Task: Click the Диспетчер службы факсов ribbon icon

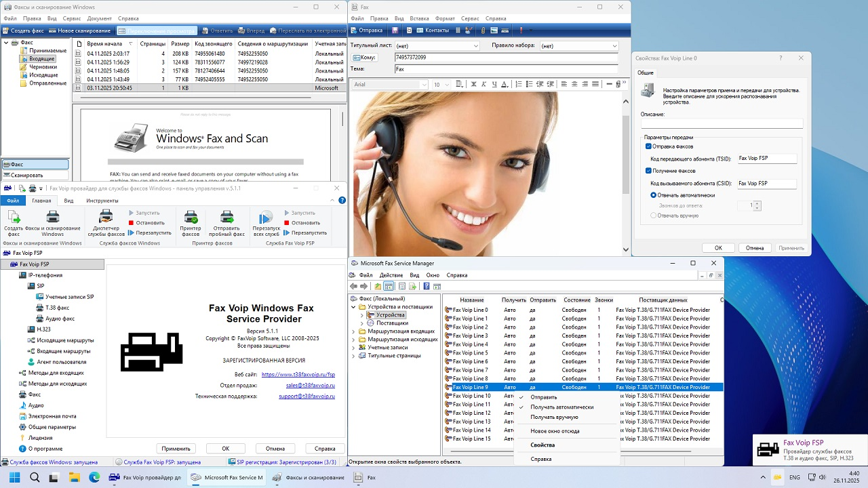Action: pyautogui.click(x=106, y=218)
